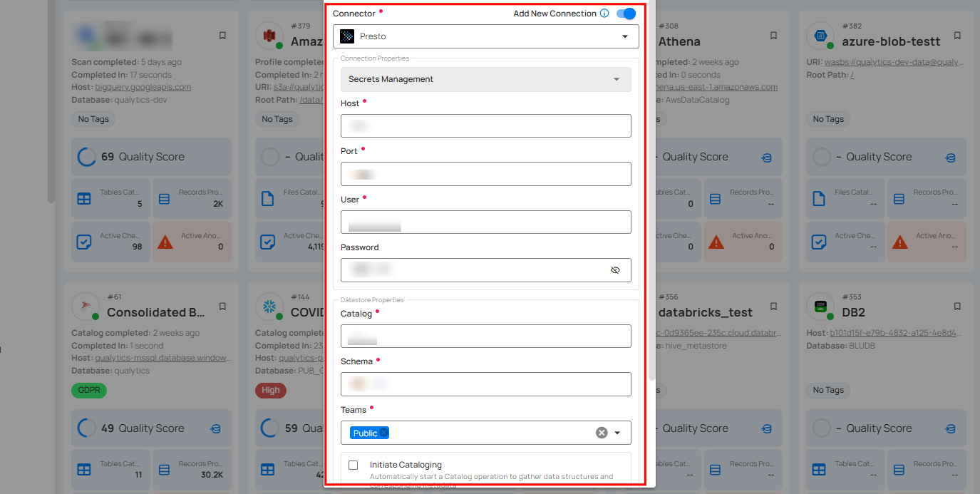The image size is (980, 494).
Task: Click the info icon beside Add New Connection
Action: (604, 14)
